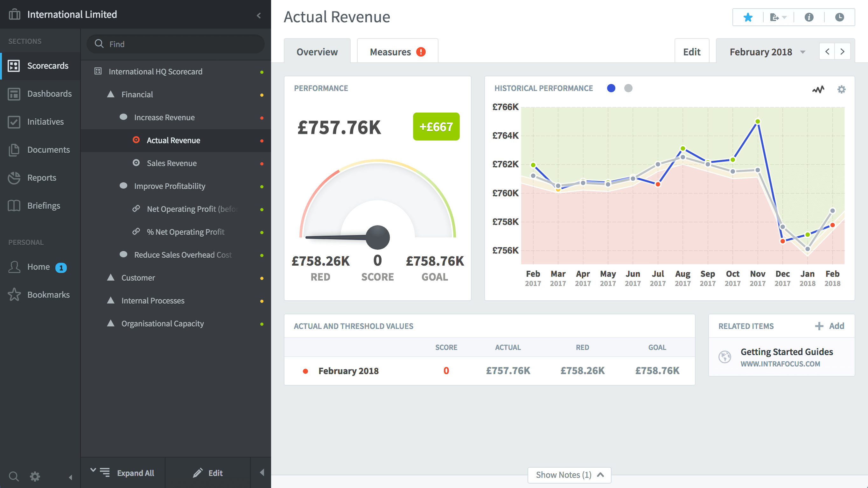Click the Reports sidebar icon
868x488 pixels.
pos(14,178)
